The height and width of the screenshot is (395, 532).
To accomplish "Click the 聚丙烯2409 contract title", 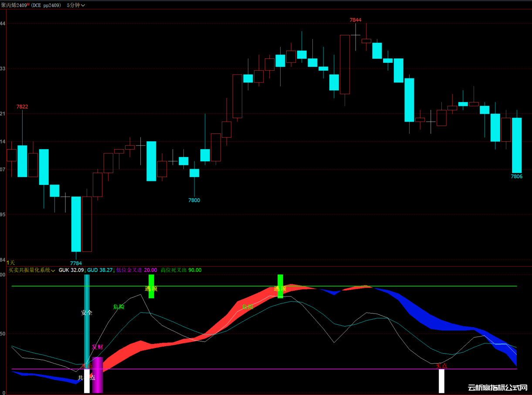I will coord(14,5).
